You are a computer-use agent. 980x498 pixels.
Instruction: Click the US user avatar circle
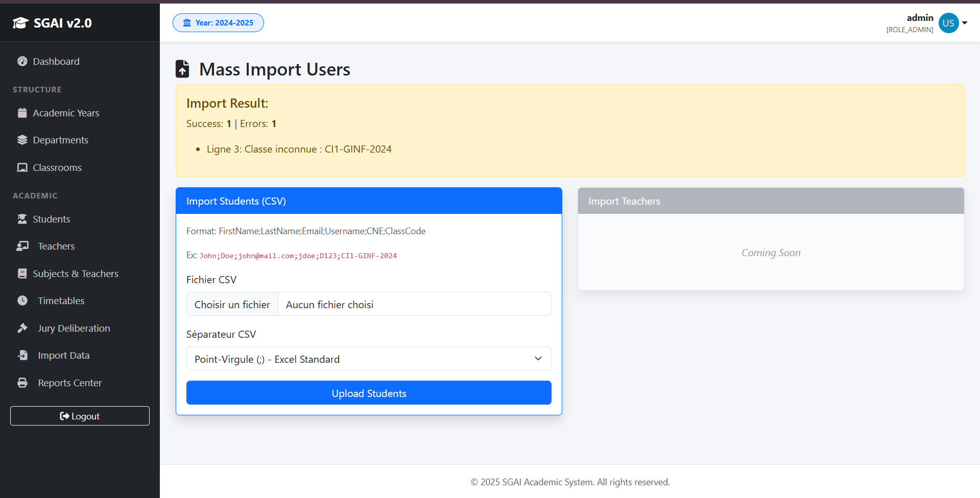click(948, 23)
